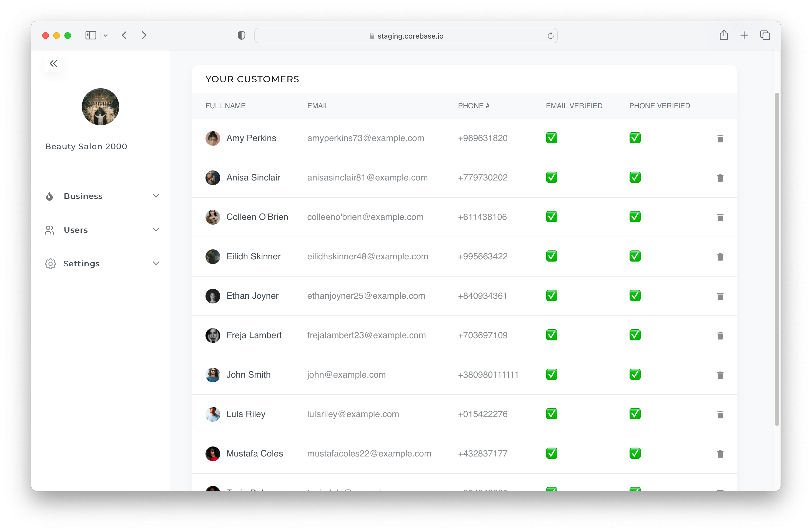The width and height of the screenshot is (812, 532).
Task: Delete Amy Perkins with trash icon
Action: (x=720, y=139)
